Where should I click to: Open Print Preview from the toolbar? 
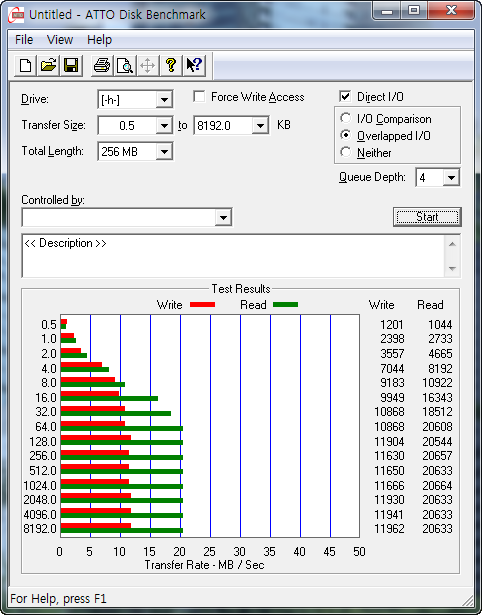125,65
